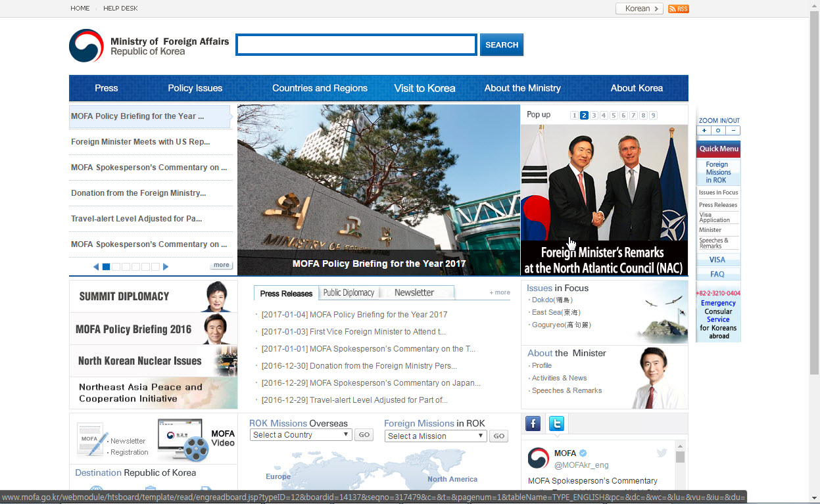Click the RSS feed icon

(678, 9)
